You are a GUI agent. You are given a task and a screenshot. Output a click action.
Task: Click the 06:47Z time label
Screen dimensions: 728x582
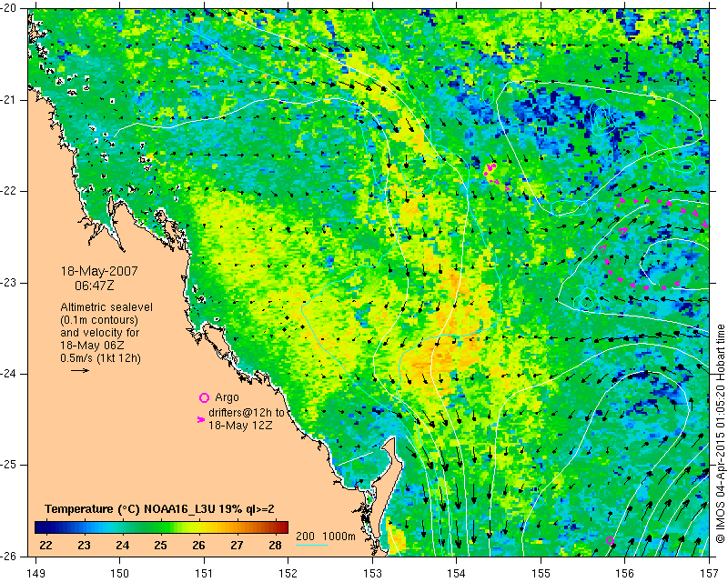pyautogui.click(x=95, y=286)
